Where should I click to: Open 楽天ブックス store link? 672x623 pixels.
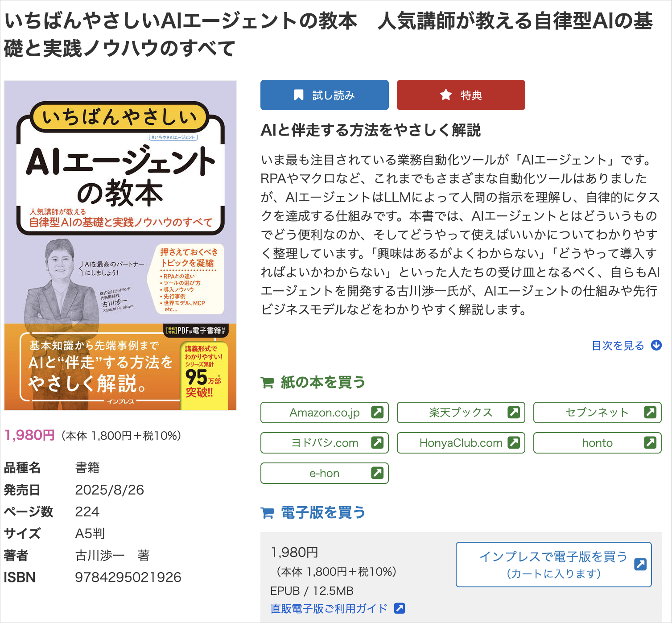[461, 413]
